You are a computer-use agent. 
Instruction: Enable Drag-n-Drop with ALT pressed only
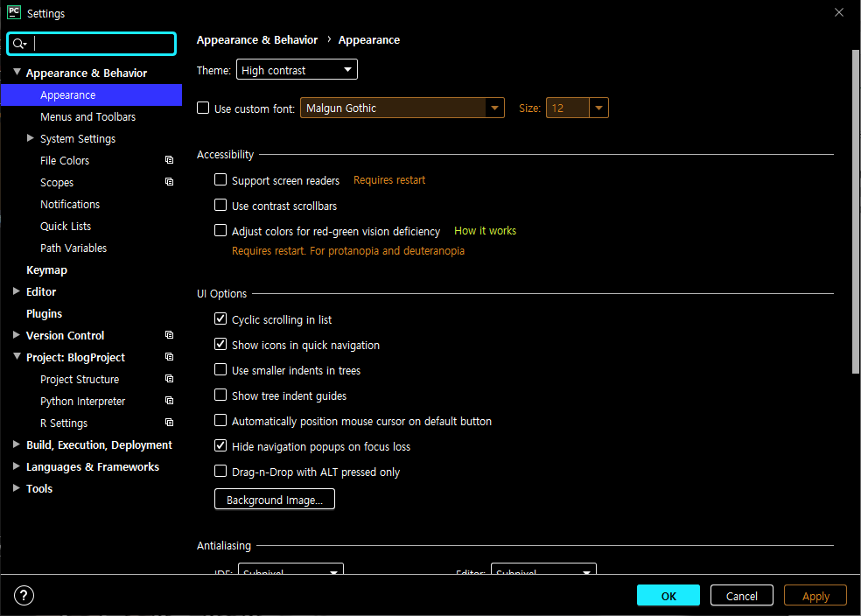point(220,471)
